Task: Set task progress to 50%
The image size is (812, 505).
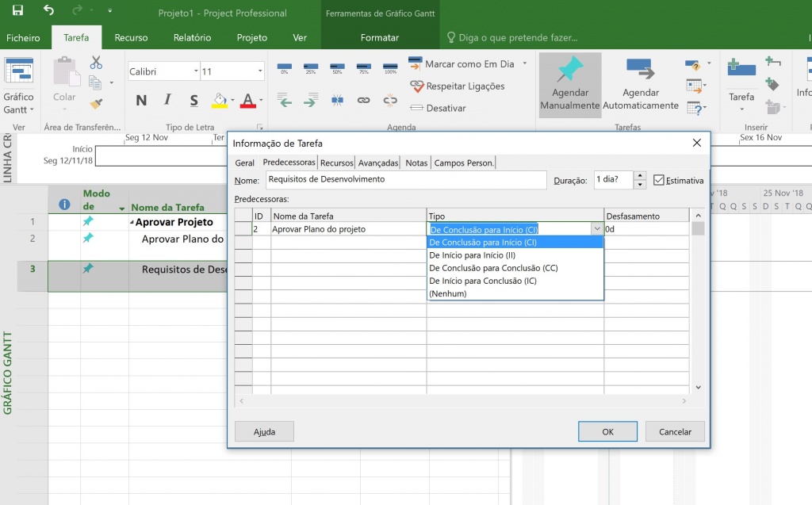Action: pyautogui.click(x=337, y=67)
